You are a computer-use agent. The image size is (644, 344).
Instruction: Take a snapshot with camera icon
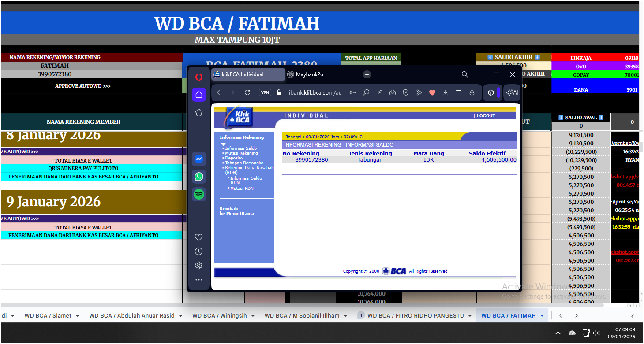393,92
